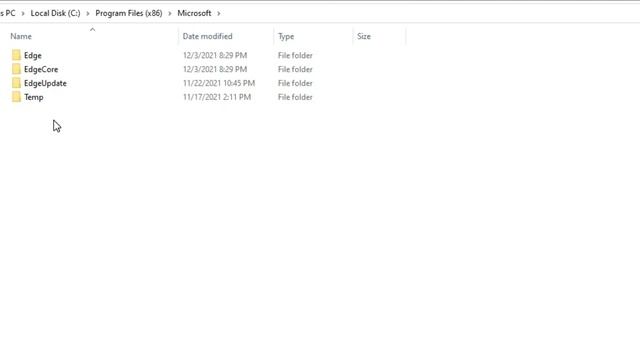Image resolution: width=640 pixels, height=360 pixels.
Task: Click the Microsoft breadcrumb segment
Action: pos(194,13)
